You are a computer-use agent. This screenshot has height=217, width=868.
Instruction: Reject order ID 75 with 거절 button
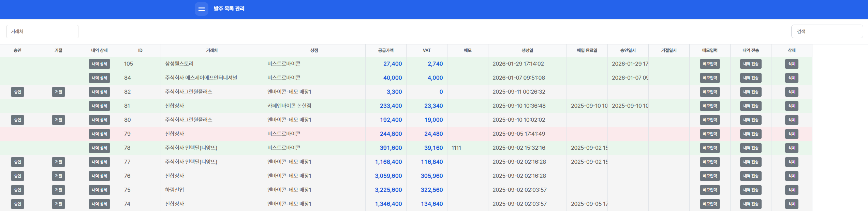point(58,190)
